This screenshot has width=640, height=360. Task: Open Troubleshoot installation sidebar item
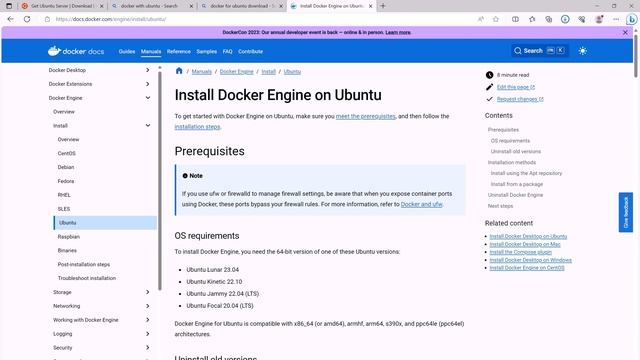coord(87,278)
